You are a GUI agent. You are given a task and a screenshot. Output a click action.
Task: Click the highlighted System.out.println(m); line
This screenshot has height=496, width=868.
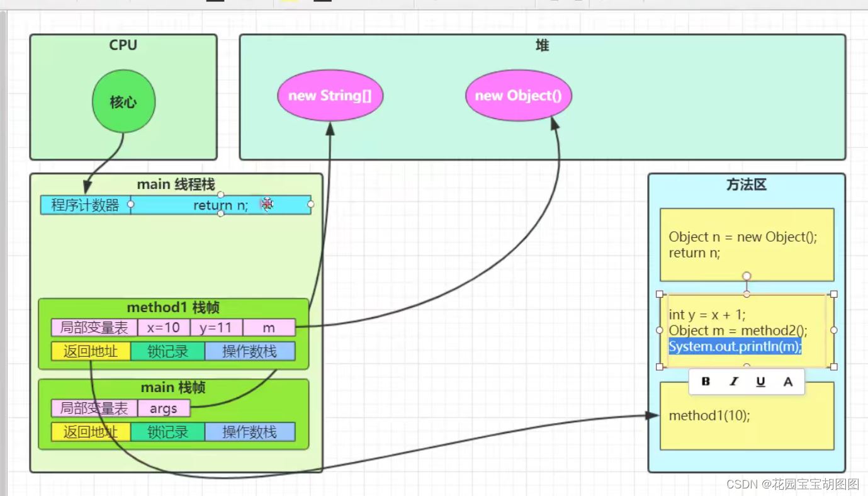coord(735,346)
